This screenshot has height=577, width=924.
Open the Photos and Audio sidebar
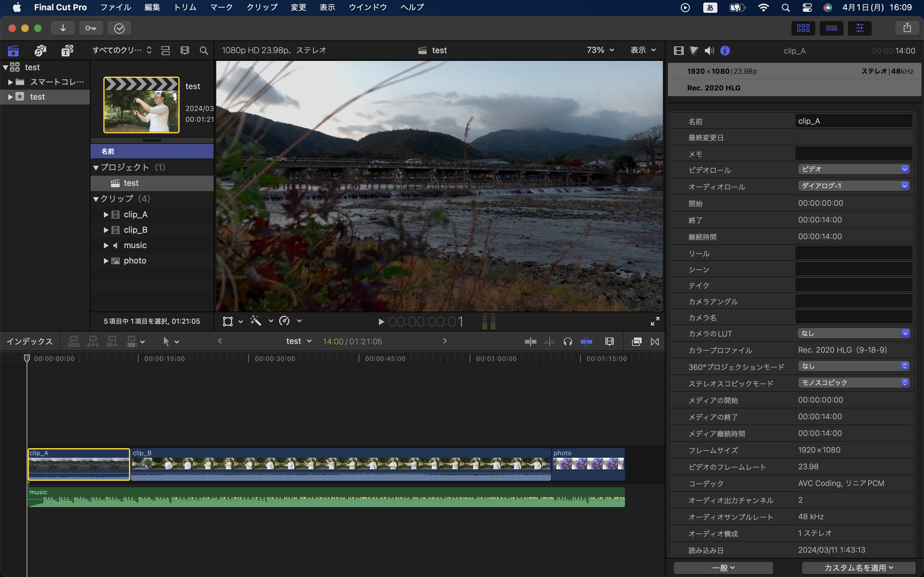point(40,50)
